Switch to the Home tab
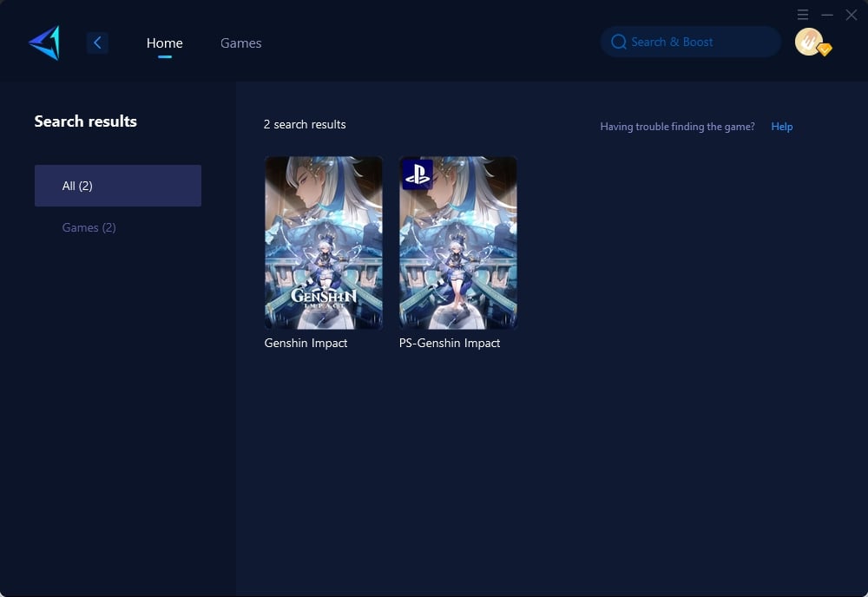This screenshot has width=868, height=597. (164, 43)
